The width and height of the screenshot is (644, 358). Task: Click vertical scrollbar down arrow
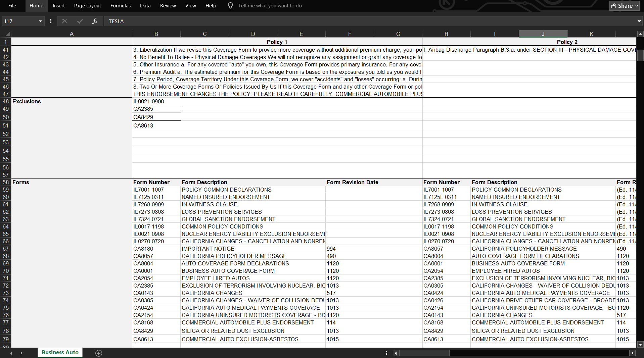tap(640, 344)
